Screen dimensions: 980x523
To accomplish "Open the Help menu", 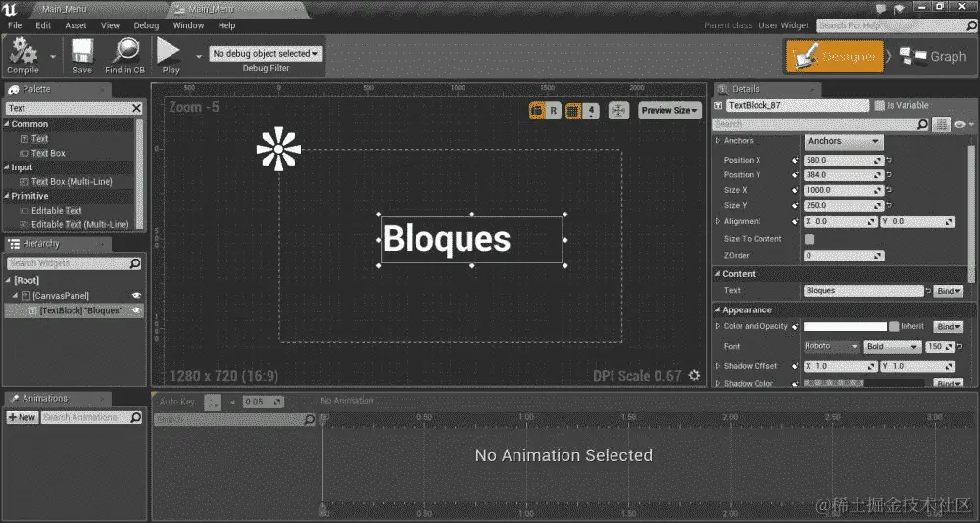I will coord(227,25).
